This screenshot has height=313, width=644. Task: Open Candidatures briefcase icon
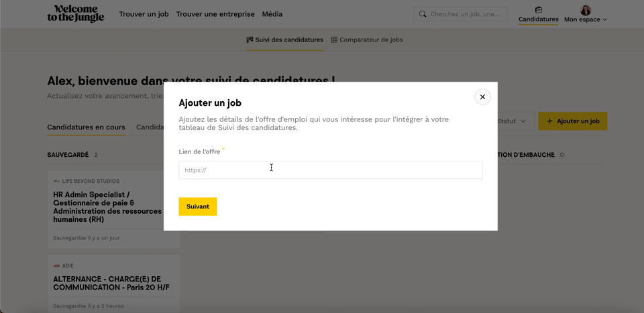point(538,9)
